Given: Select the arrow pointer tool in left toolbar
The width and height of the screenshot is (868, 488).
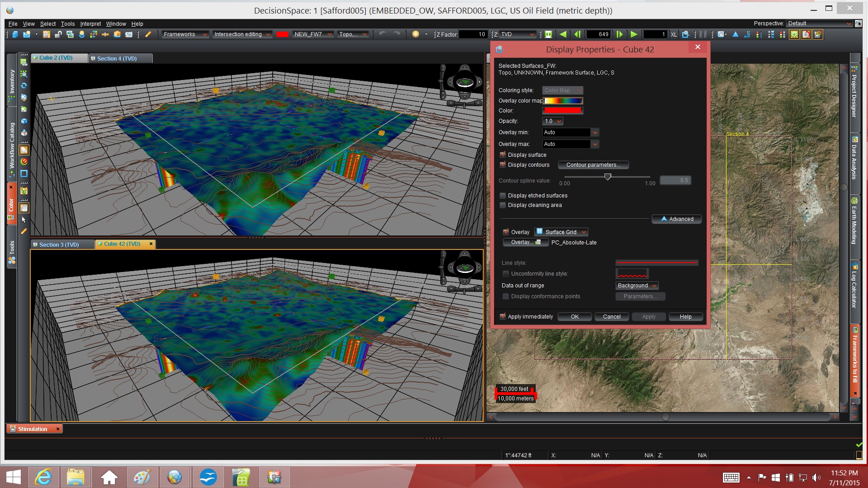Looking at the screenshot, I should [x=24, y=220].
